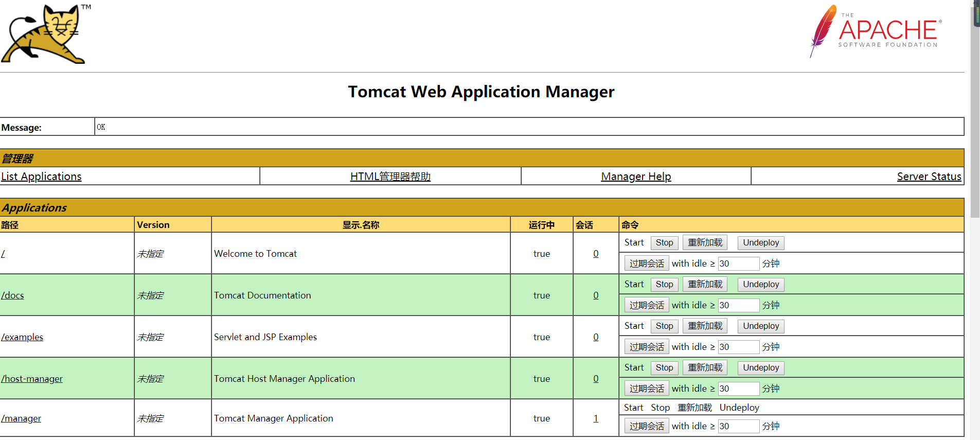Edit idle minutes field for root application

coord(739,263)
